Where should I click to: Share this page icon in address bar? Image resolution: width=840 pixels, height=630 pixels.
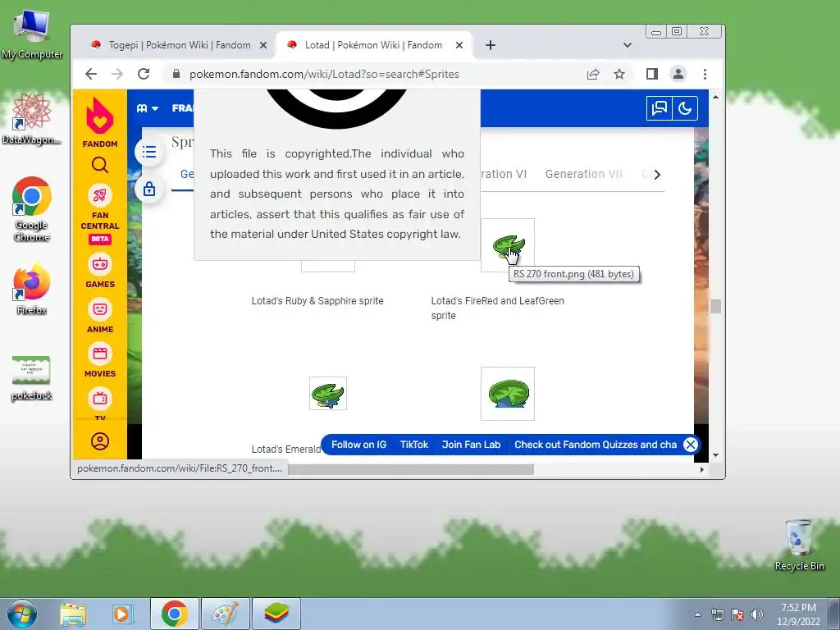593,74
